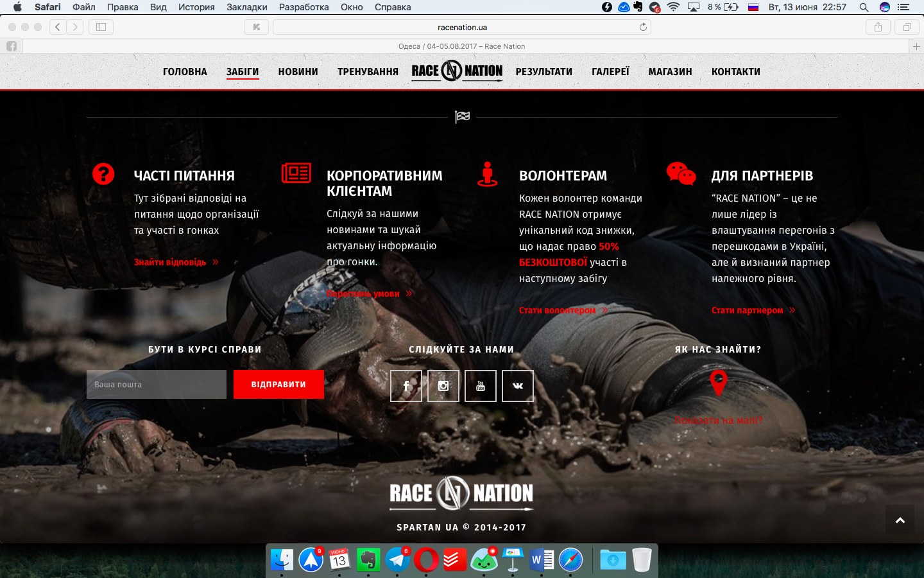
Task: Click the newspaper icon for corporate clients
Action: 296,173
